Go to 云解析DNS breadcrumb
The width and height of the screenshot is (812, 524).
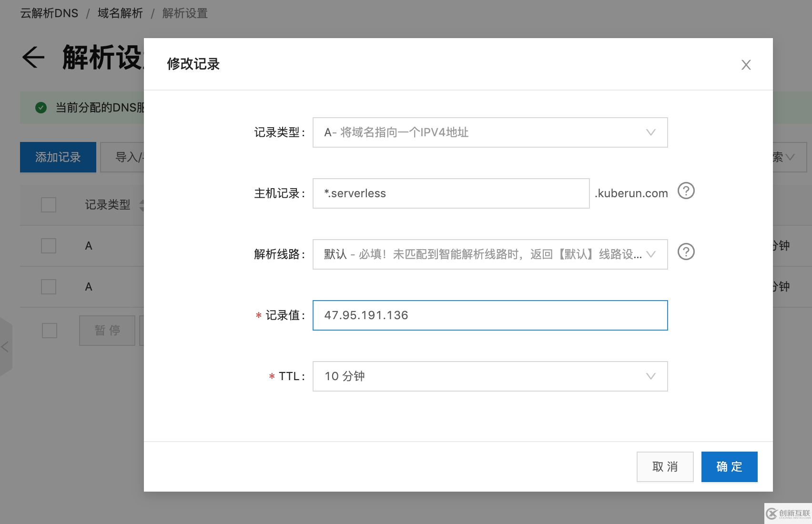click(x=49, y=13)
